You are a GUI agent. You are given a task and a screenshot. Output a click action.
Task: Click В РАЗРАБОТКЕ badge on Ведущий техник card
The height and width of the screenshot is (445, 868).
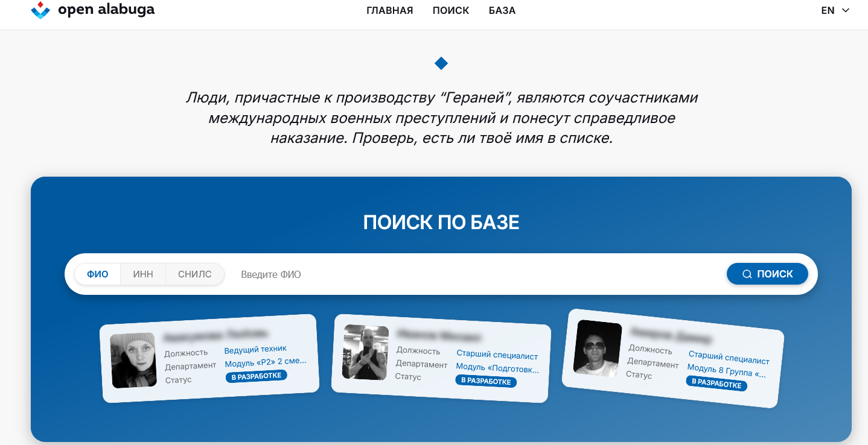click(256, 376)
